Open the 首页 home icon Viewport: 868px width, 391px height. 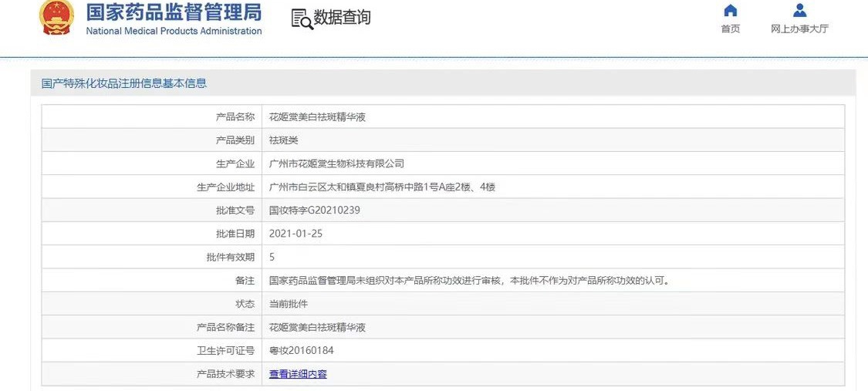[x=731, y=11]
